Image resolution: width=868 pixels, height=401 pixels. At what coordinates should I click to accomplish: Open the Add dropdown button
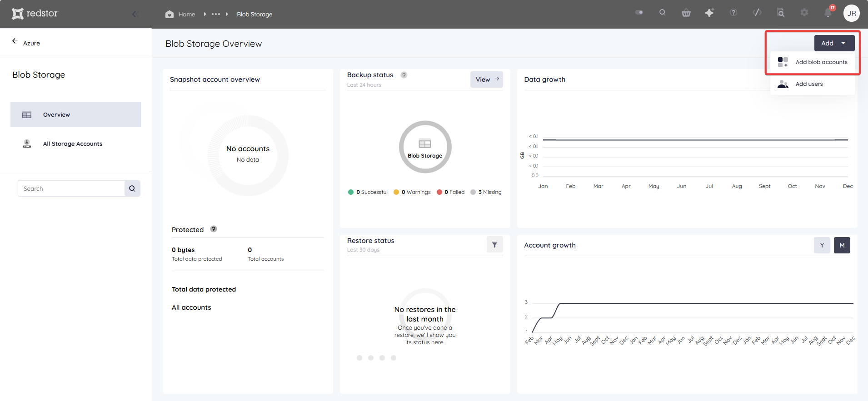click(x=834, y=43)
